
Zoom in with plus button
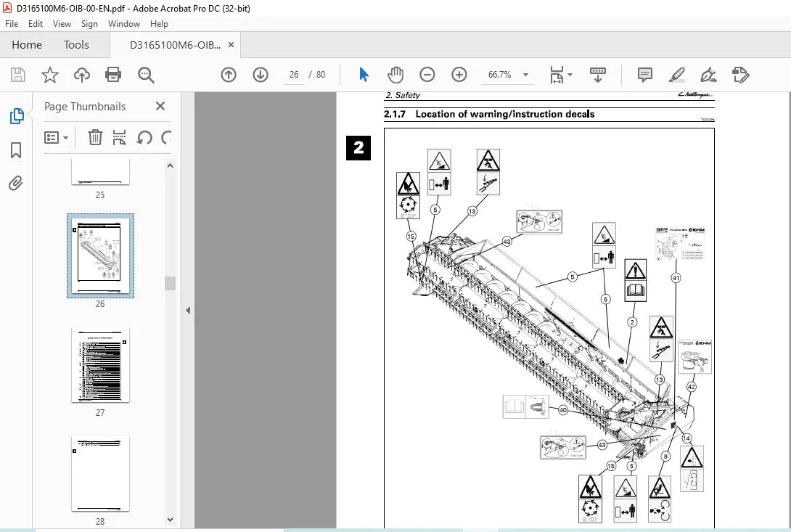click(x=459, y=75)
